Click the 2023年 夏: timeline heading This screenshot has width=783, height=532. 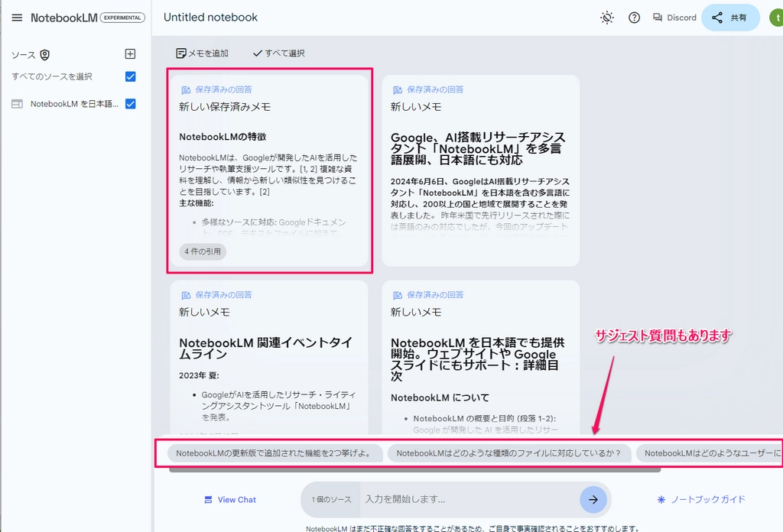[x=199, y=375]
